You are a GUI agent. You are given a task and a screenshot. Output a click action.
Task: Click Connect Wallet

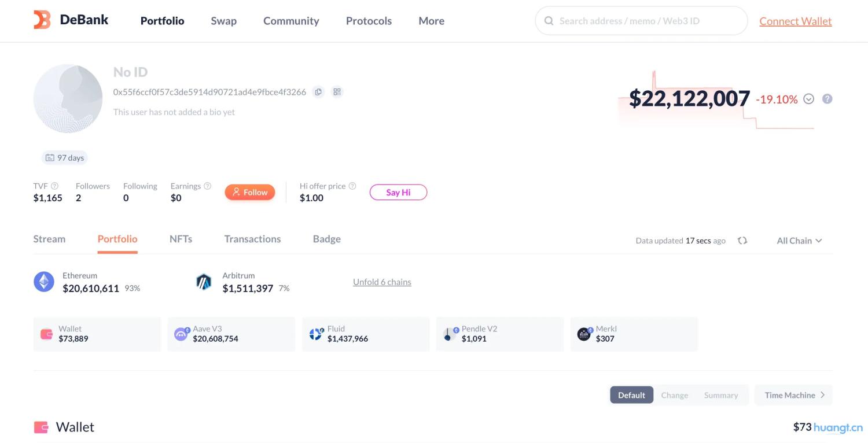[795, 21]
